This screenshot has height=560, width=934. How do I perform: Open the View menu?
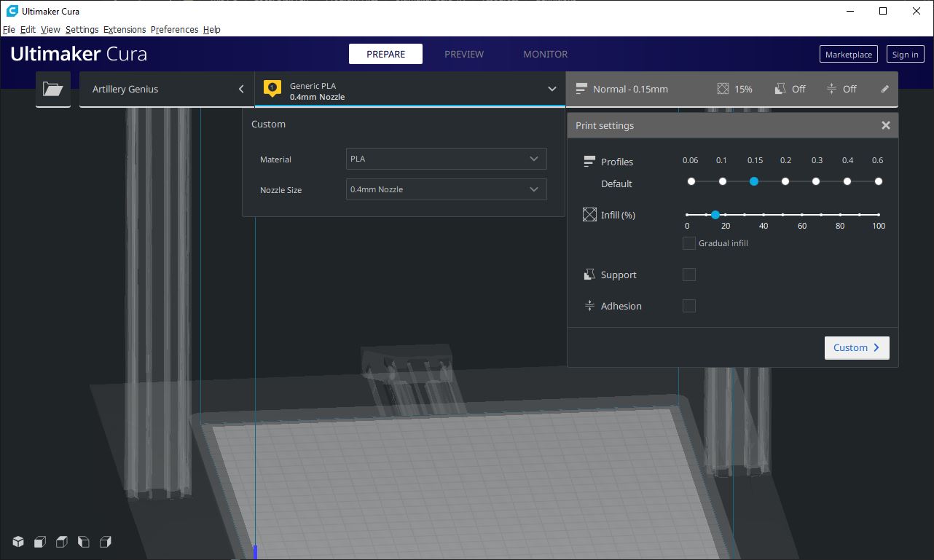(50, 30)
